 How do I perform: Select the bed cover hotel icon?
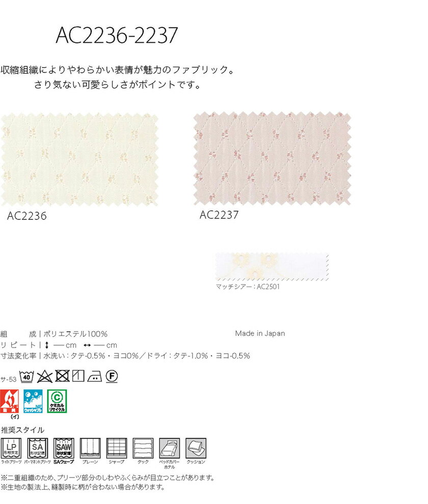(x=169, y=448)
